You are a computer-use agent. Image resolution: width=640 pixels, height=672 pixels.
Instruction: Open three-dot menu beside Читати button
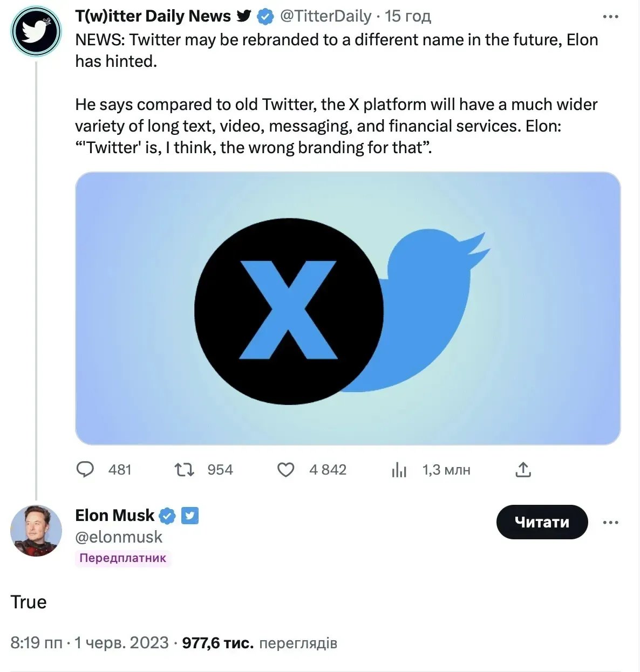point(610,522)
